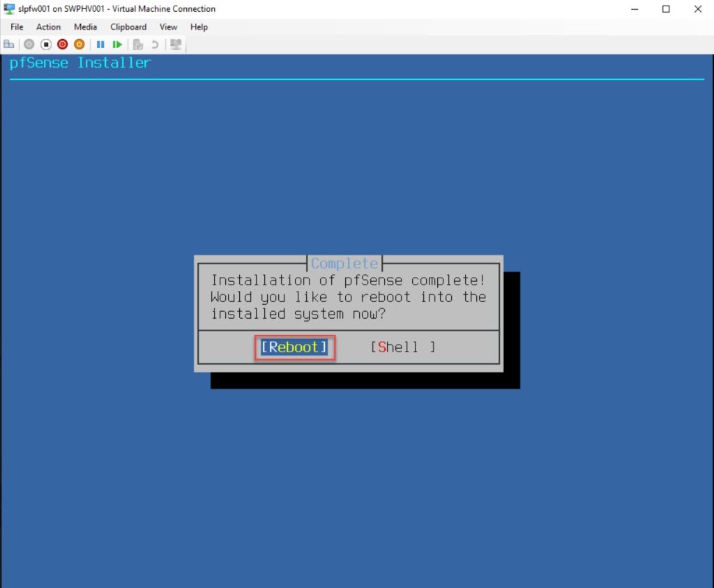Send Ctrl+Alt+Delete using the toolbar icon

(x=9, y=45)
